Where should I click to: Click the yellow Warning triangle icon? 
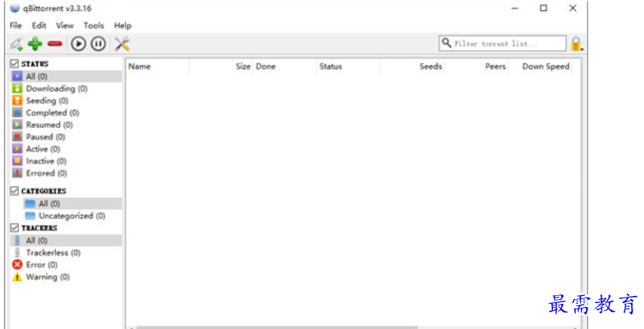(17, 277)
